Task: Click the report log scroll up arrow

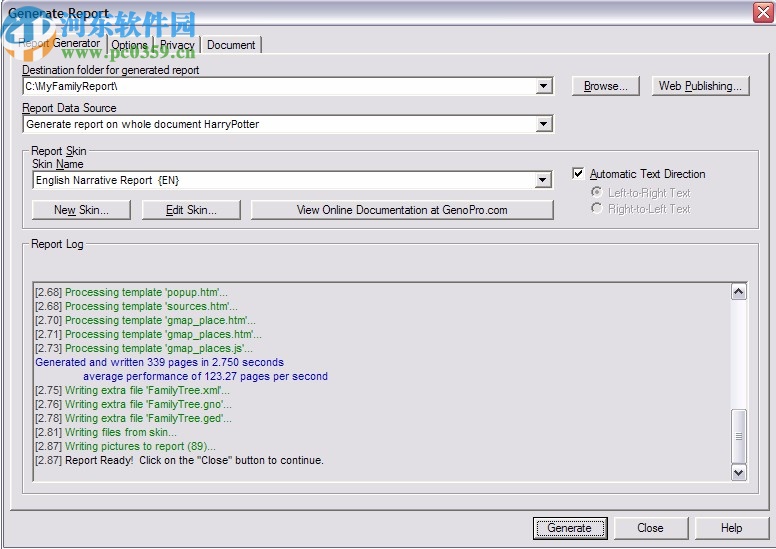Action: click(738, 292)
